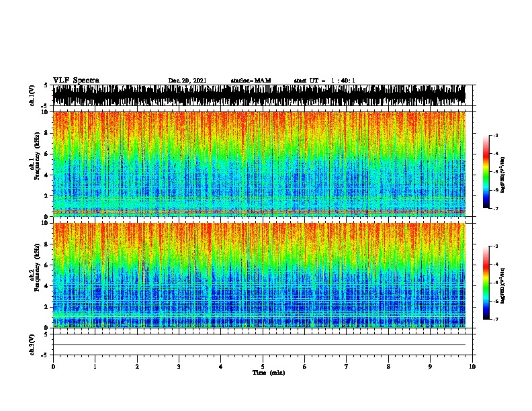Click the "VLF Spectra" title text
Screen dimensions: 532x411
pyautogui.click(x=76, y=81)
